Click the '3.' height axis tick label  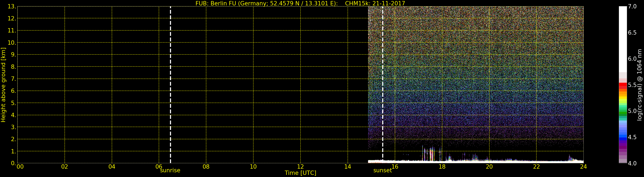point(13,127)
